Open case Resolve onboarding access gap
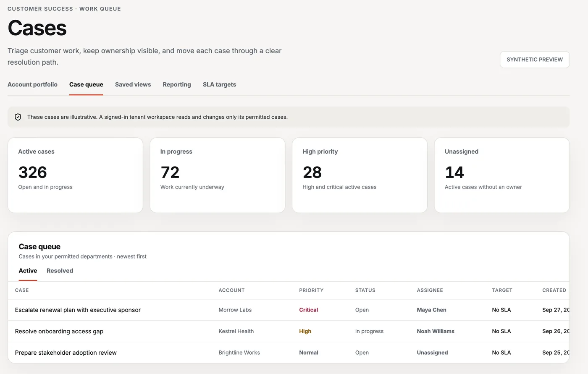The height and width of the screenshot is (374, 588). coord(59,331)
